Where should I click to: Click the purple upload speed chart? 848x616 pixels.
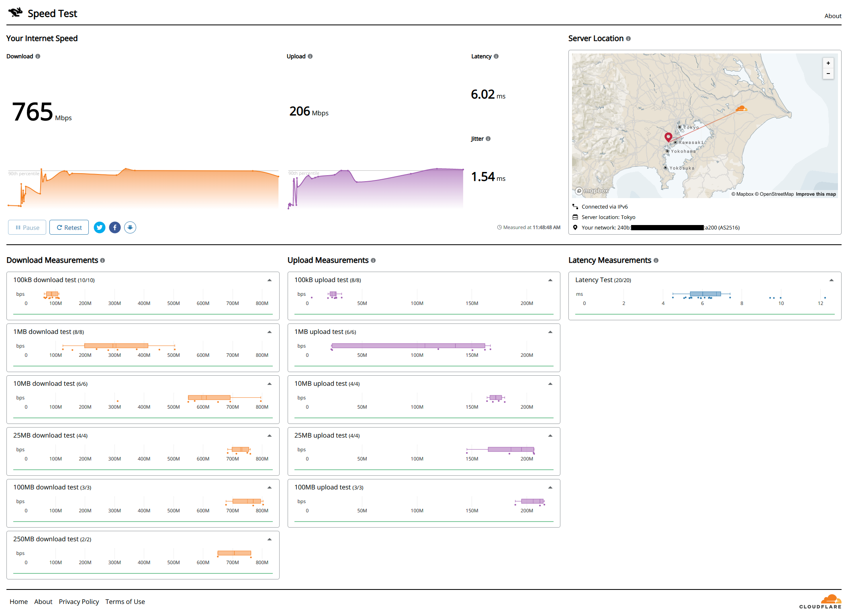click(x=376, y=188)
